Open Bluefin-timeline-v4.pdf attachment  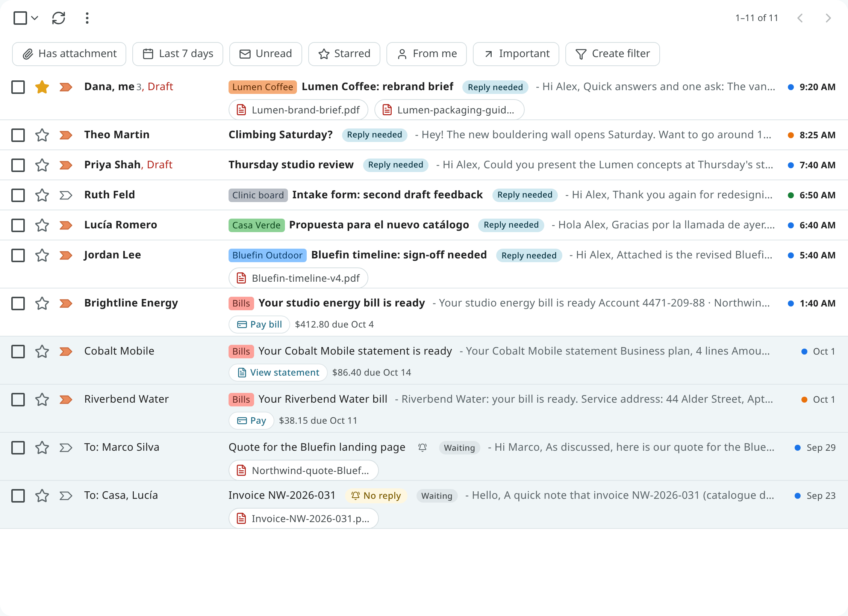pyautogui.click(x=298, y=278)
